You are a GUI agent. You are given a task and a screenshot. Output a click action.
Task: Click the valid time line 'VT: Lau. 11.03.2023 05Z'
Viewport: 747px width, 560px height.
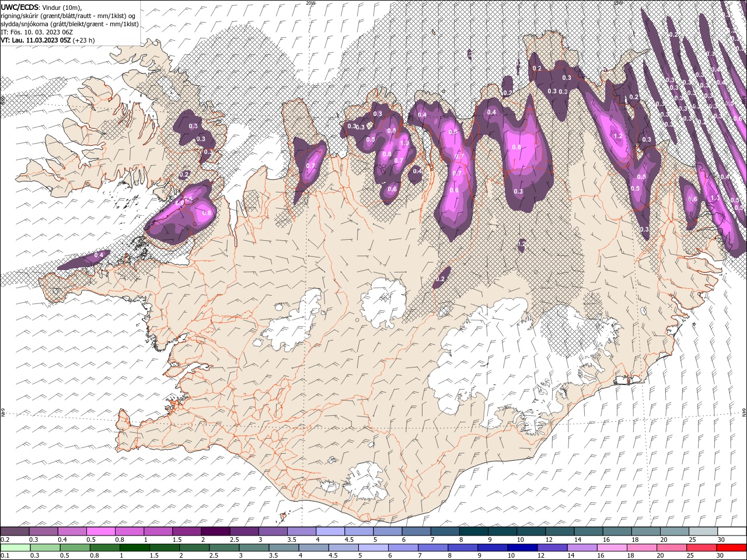[x=36, y=40]
